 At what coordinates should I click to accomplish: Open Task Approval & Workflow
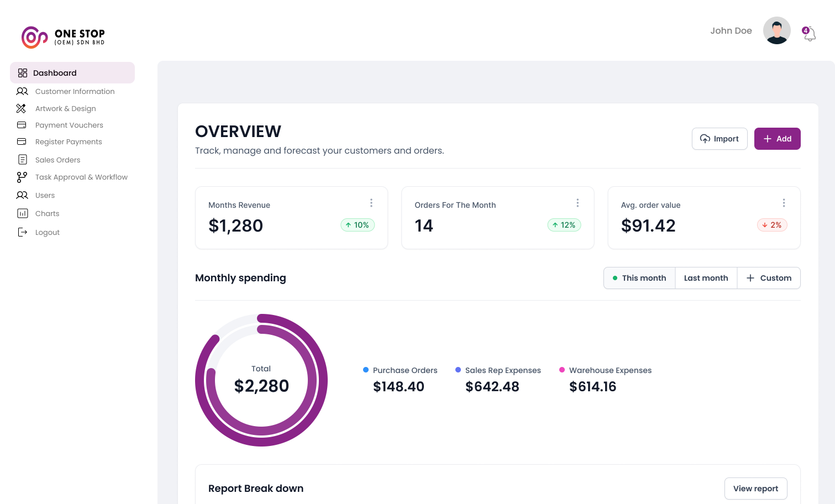[x=81, y=177]
